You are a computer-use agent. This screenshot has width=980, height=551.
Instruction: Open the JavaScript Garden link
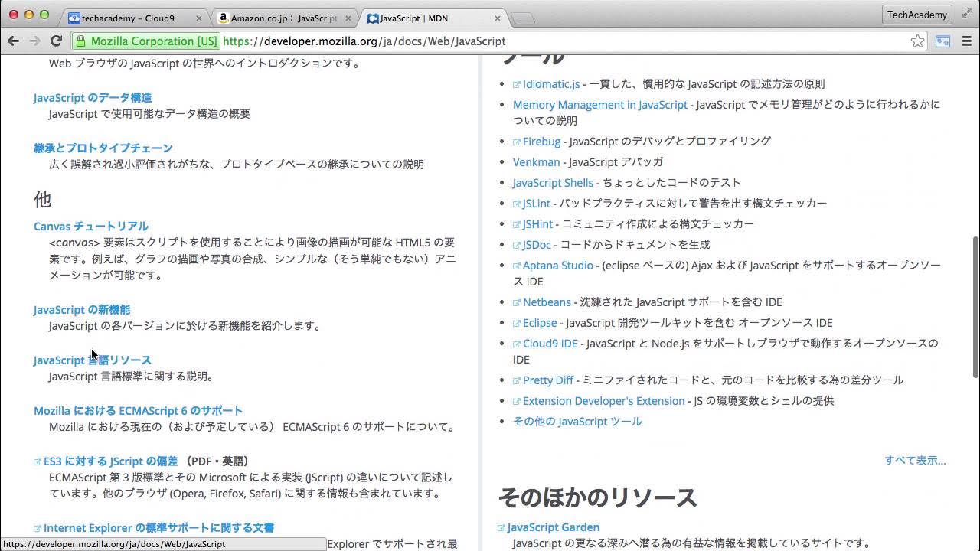coord(553,527)
